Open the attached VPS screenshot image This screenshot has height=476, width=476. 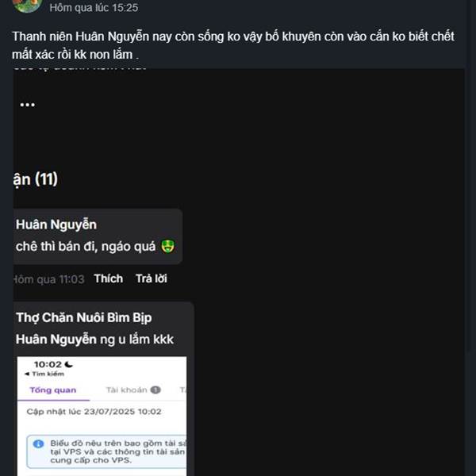102,416
